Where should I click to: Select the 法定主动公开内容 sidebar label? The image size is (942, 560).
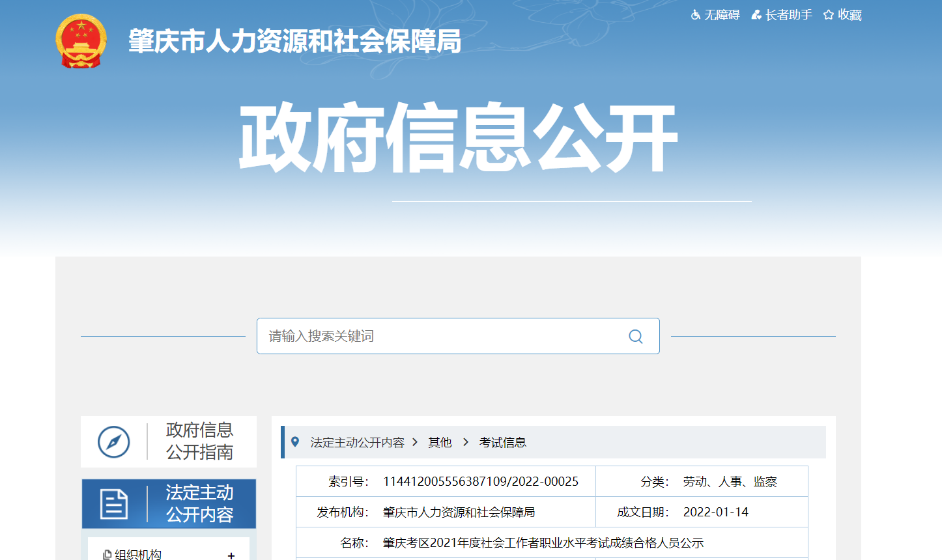tap(199, 504)
